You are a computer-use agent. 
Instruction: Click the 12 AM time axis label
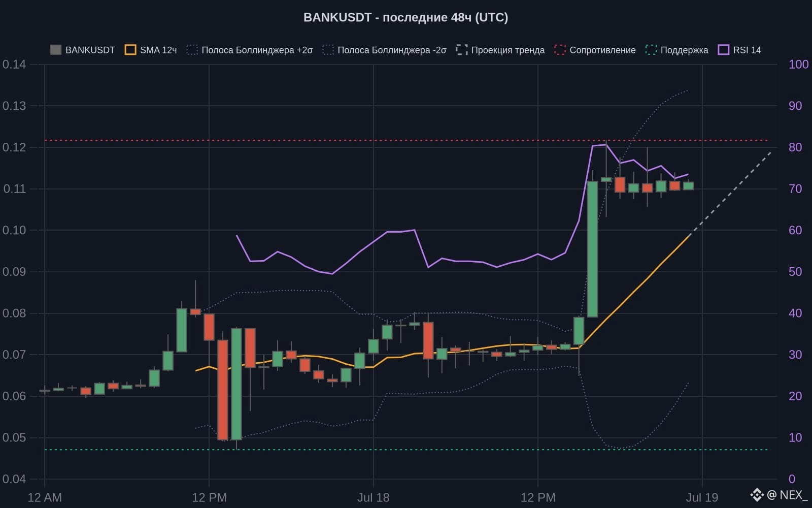point(45,497)
